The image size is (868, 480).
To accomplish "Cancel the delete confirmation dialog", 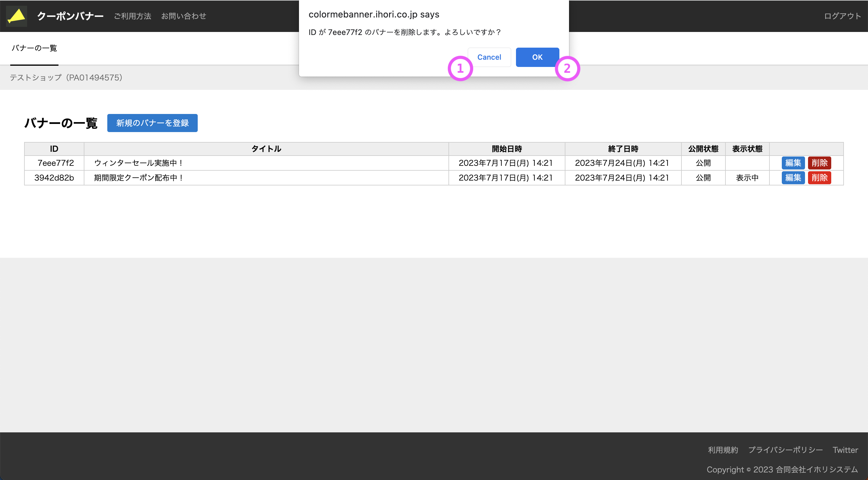I will tap(489, 57).
